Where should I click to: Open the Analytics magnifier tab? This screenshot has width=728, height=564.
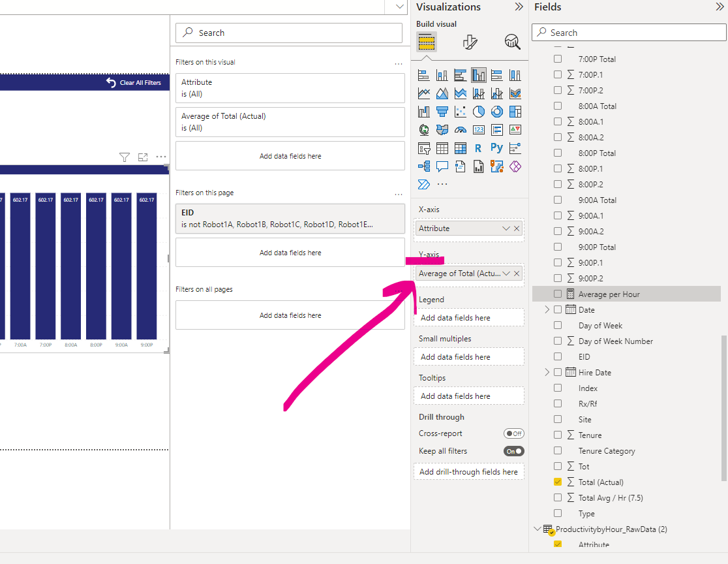(x=513, y=42)
